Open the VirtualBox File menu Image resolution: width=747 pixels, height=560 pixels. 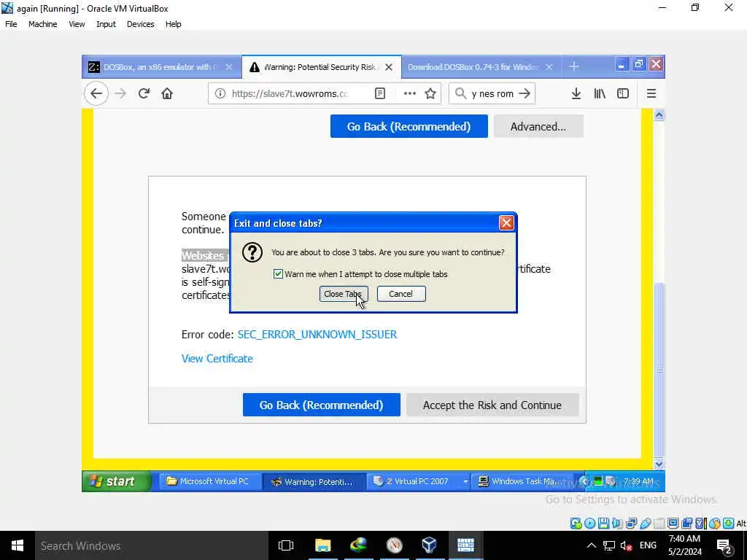(11, 24)
